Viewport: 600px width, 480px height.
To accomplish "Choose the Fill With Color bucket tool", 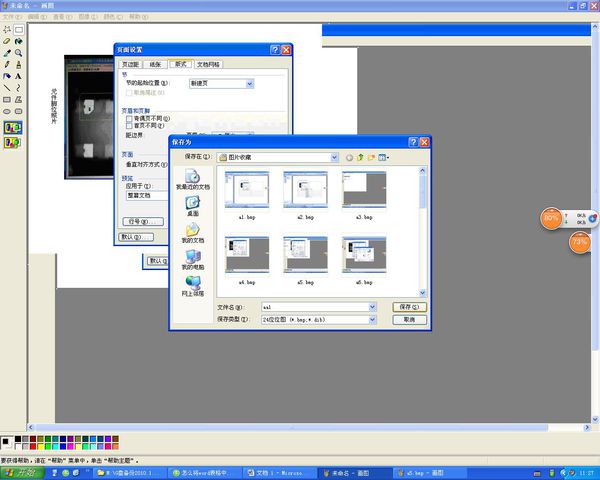I will [18, 41].
